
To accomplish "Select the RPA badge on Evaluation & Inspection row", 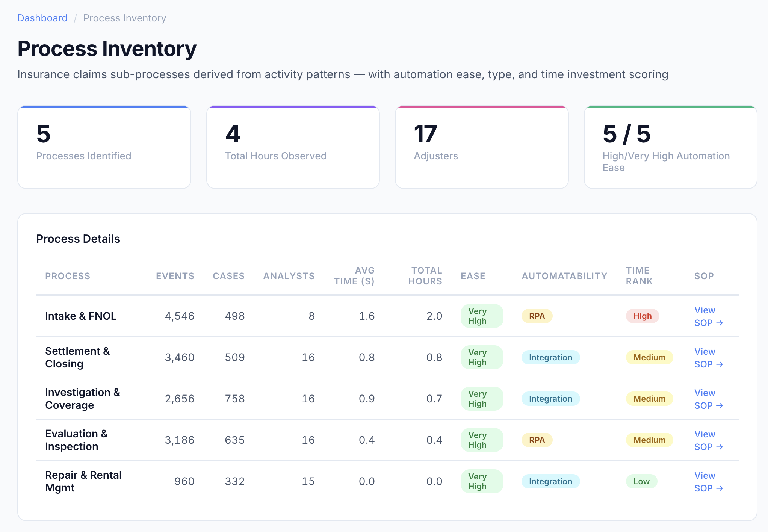I will 537,440.
